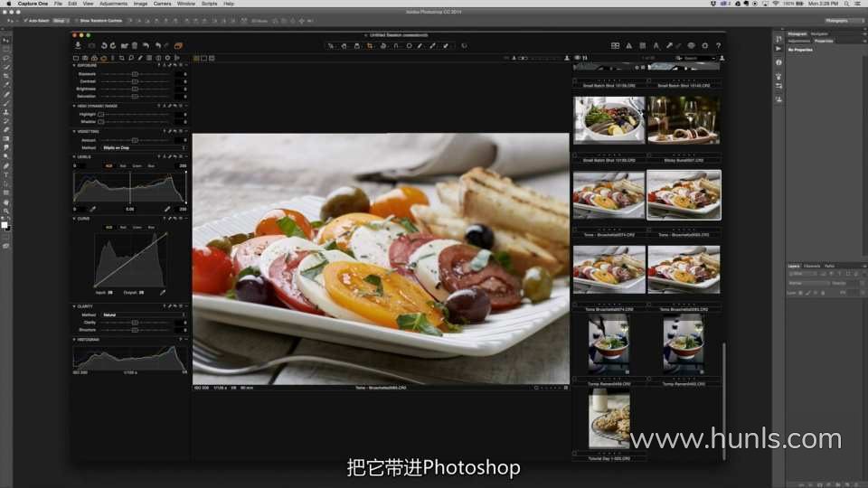Adjust the Saturation slider handle
Viewport: 868px width, 488px height.
(135, 97)
